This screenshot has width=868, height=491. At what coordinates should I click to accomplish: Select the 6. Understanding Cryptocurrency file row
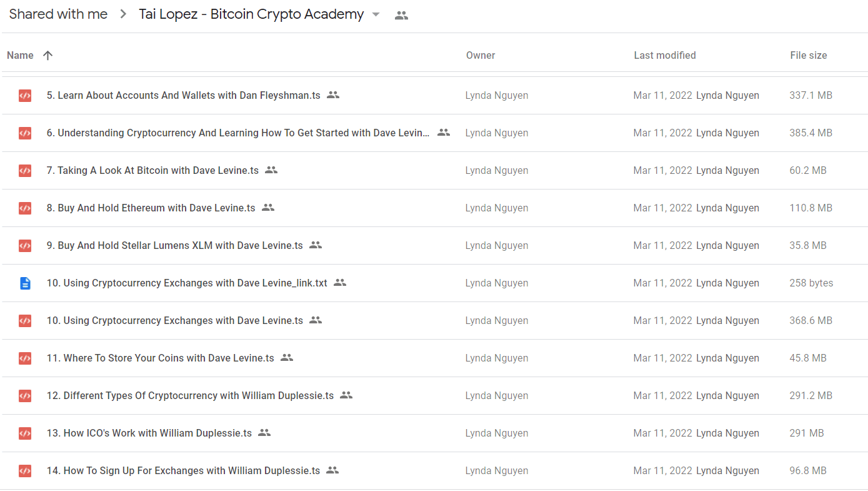click(x=434, y=133)
